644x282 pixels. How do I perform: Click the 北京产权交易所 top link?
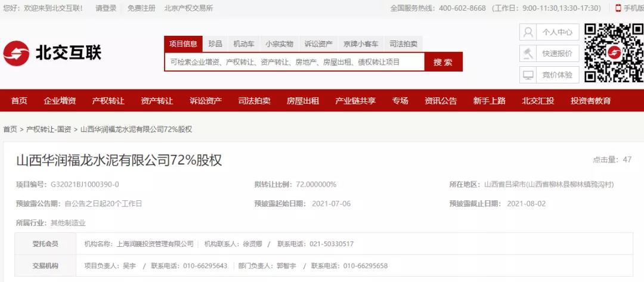pyautogui.click(x=188, y=8)
